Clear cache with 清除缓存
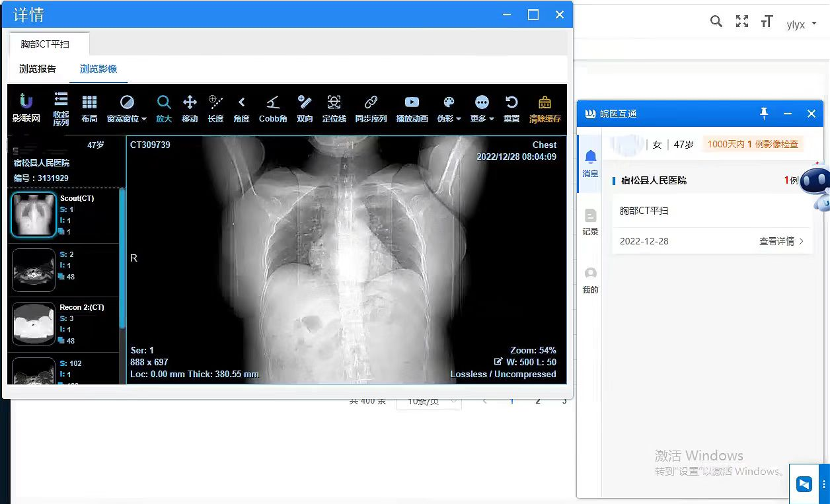Screen dimensions: 830x504 [x=545, y=109]
